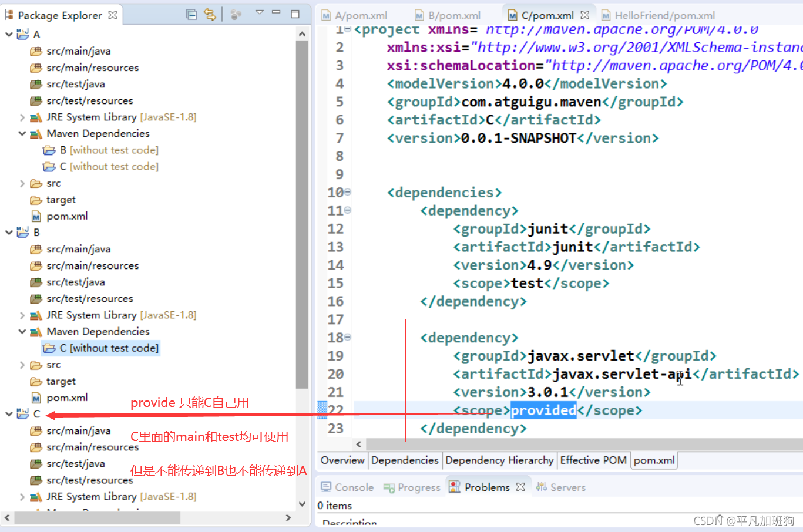Expand JRE System Library under project A

click(22, 117)
